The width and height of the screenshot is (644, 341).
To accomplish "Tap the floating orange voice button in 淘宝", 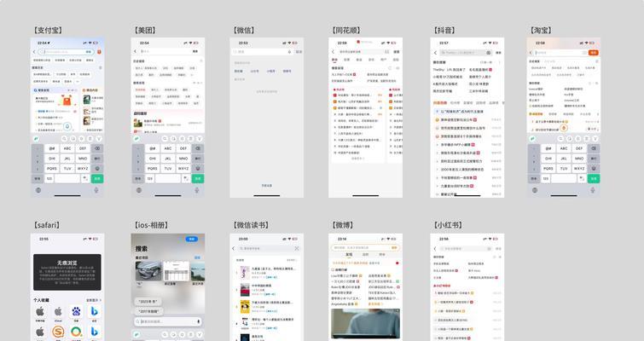I will click(x=564, y=129).
